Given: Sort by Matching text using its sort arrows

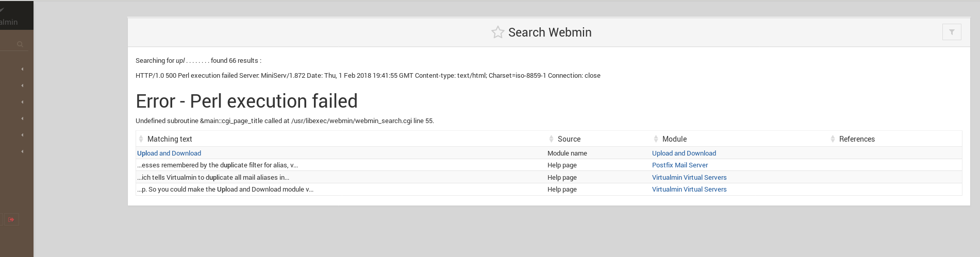Looking at the screenshot, I should click(141, 139).
